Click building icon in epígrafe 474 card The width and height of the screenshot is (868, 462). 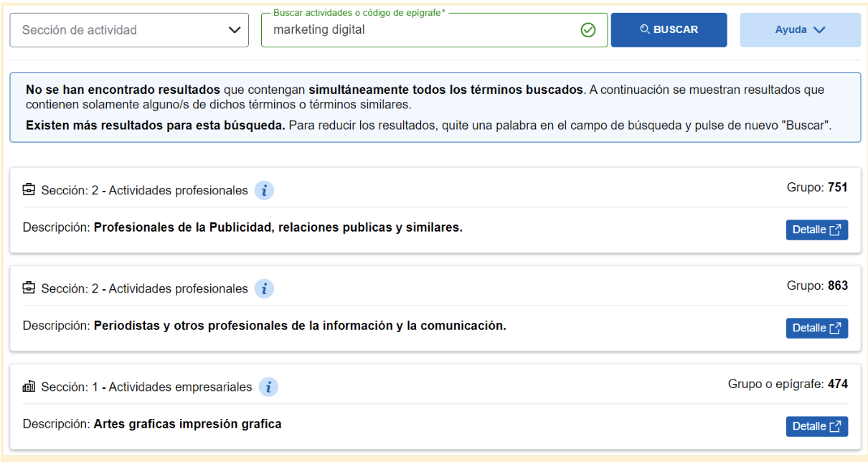[x=29, y=387]
